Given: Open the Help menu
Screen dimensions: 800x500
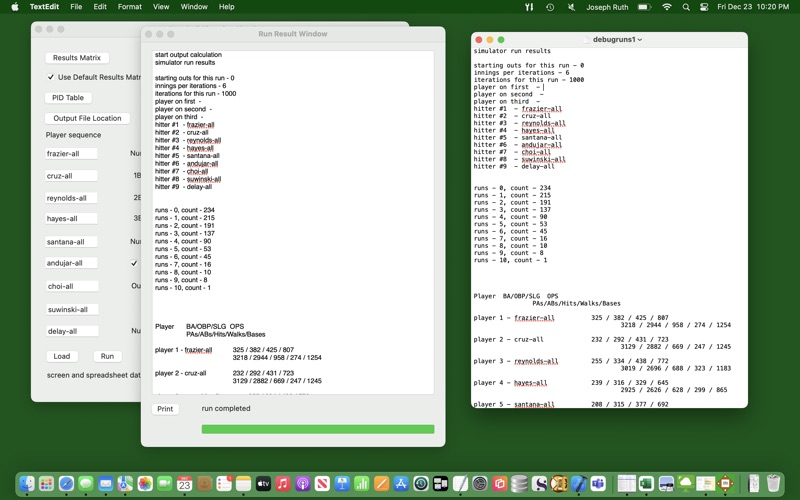Looking at the screenshot, I should (227, 7).
